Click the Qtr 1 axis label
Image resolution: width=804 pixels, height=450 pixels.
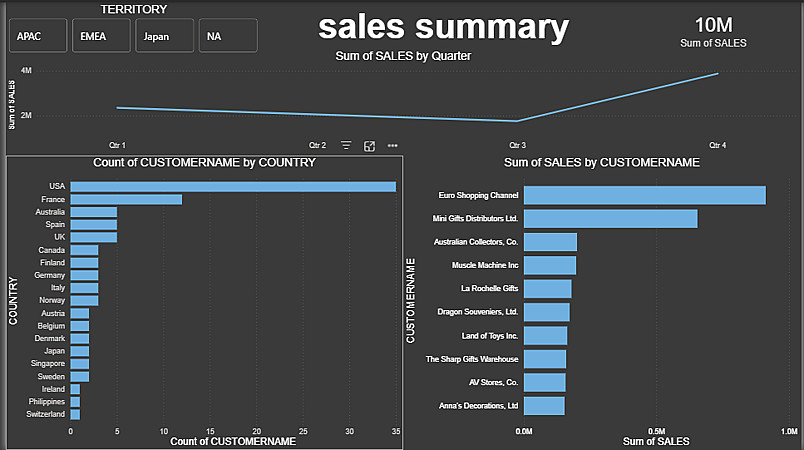click(117, 145)
